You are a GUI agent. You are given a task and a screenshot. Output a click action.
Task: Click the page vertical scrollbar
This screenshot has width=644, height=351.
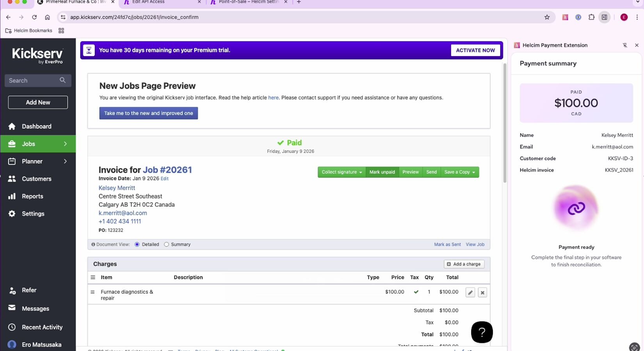click(504, 125)
